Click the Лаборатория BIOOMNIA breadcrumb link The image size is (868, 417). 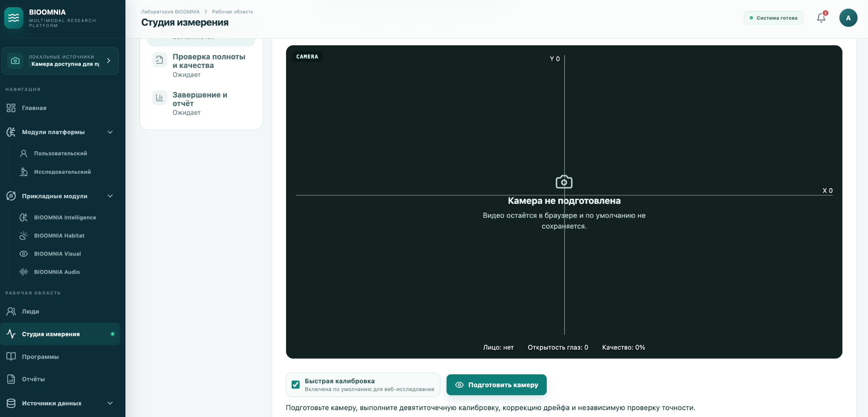[x=170, y=12]
